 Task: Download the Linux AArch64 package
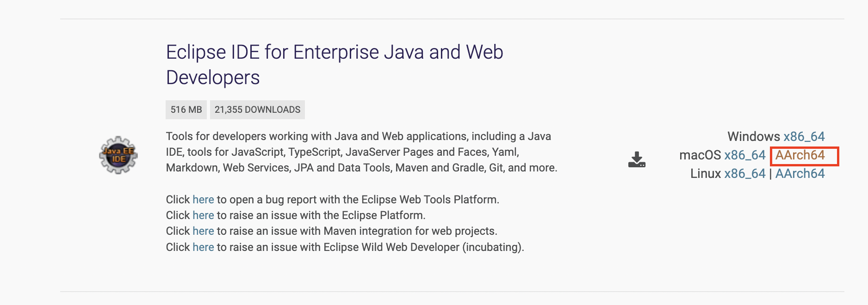[800, 173]
